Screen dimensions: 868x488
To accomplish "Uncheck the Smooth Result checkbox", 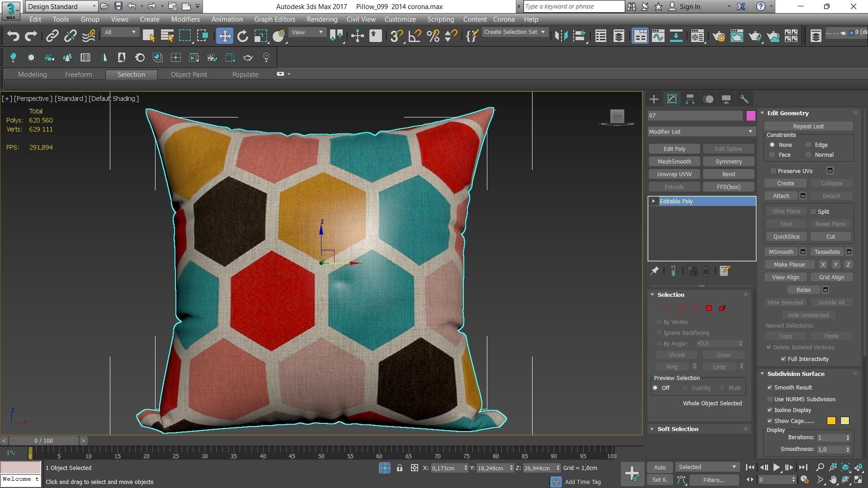I will tap(770, 388).
